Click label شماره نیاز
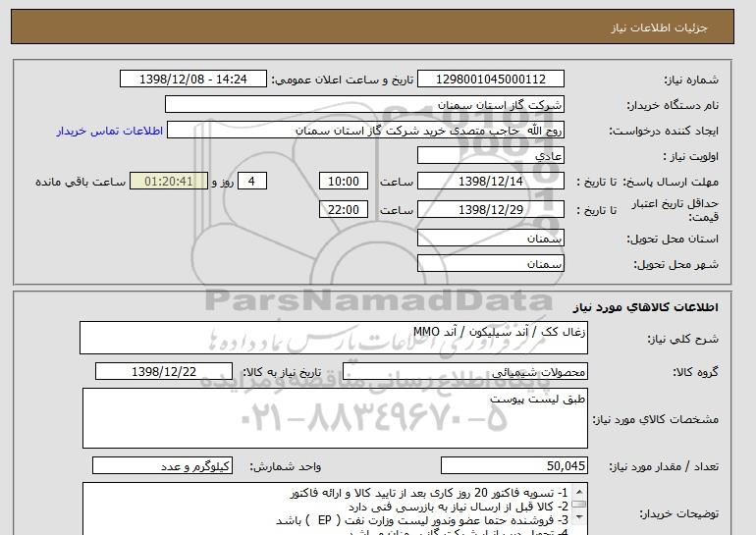Image resolution: width=756 pixels, height=535 pixels. 691,80
